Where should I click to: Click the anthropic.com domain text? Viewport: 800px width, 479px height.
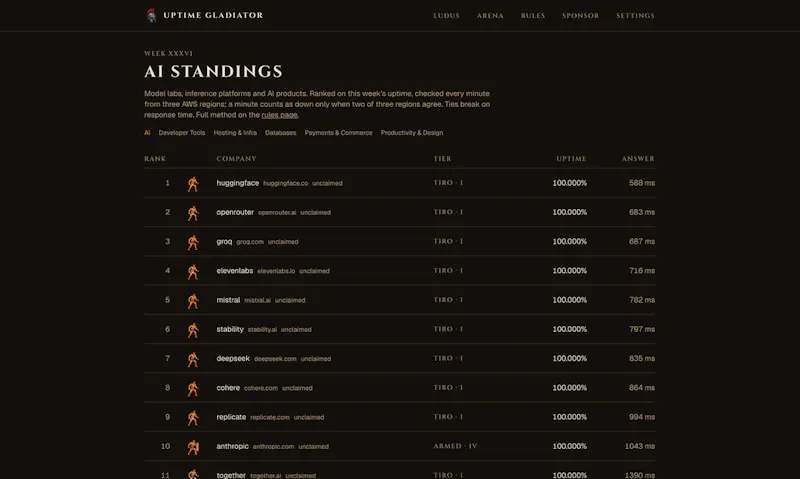click(x=273, y=446)
